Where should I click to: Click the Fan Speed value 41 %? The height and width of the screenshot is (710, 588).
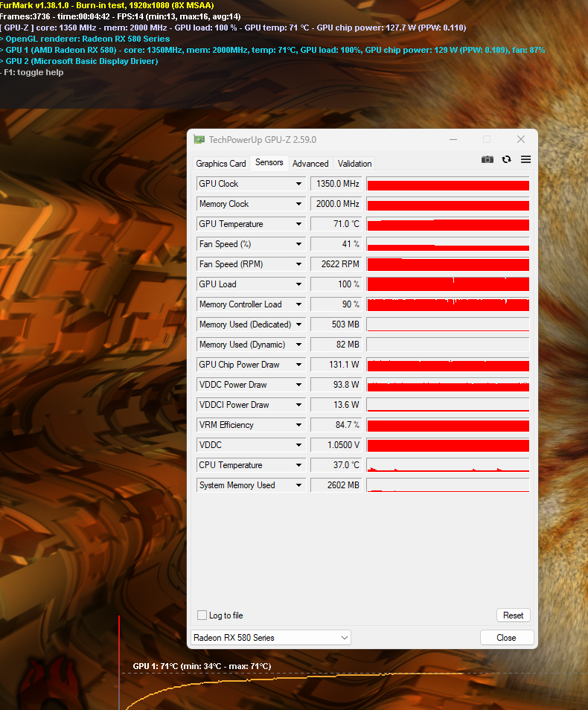tap(336, 244)
